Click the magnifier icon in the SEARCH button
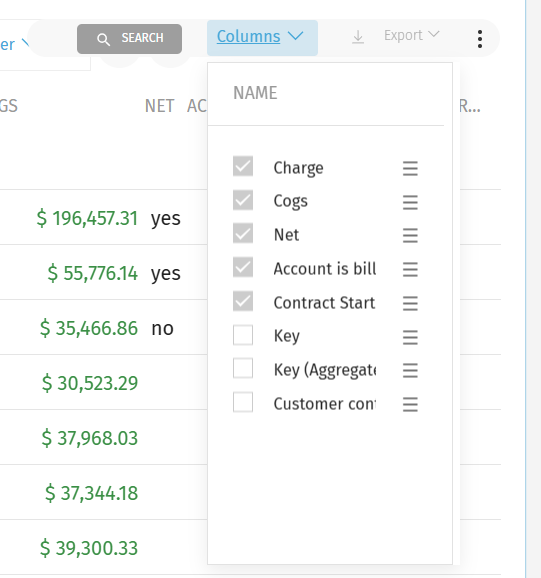This screenshot has height=578, width=541. point(103,39)
